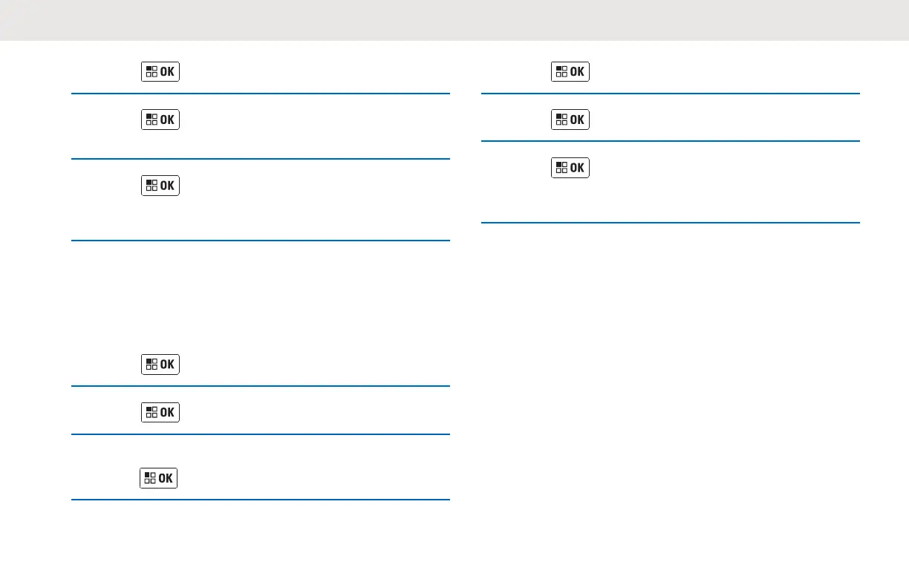
Task: Click the bottom blue divider in the left column
Action: click(261, 500)
